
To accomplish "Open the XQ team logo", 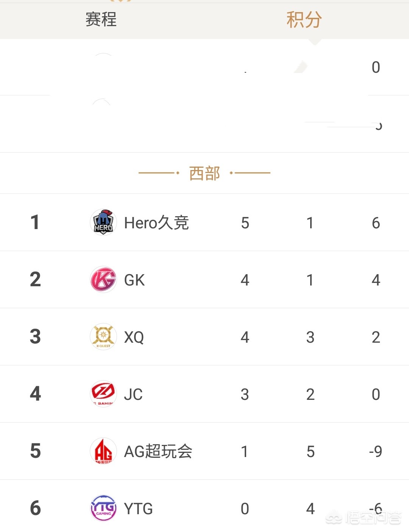I will 103,337.
